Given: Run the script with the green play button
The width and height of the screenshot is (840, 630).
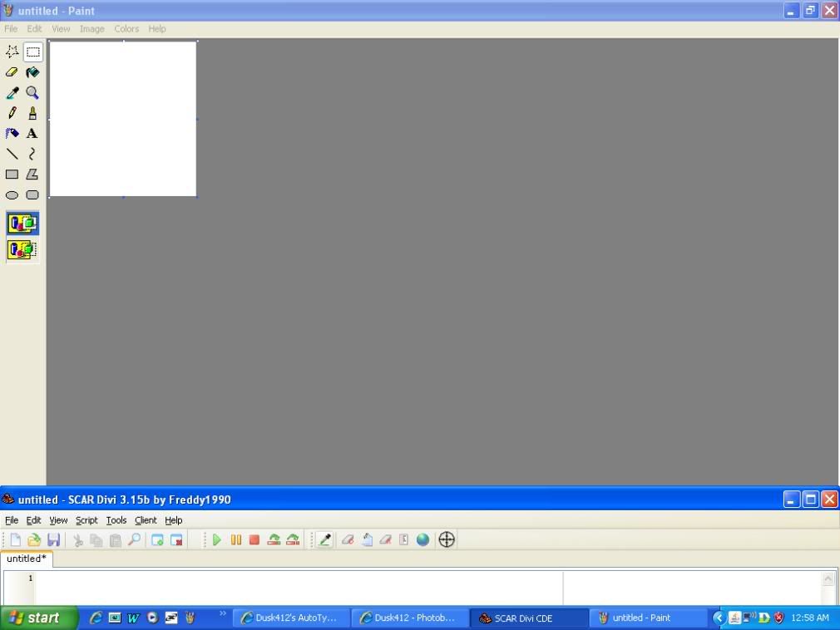Looking at the screenshot, I should click(x=216, y=539).
